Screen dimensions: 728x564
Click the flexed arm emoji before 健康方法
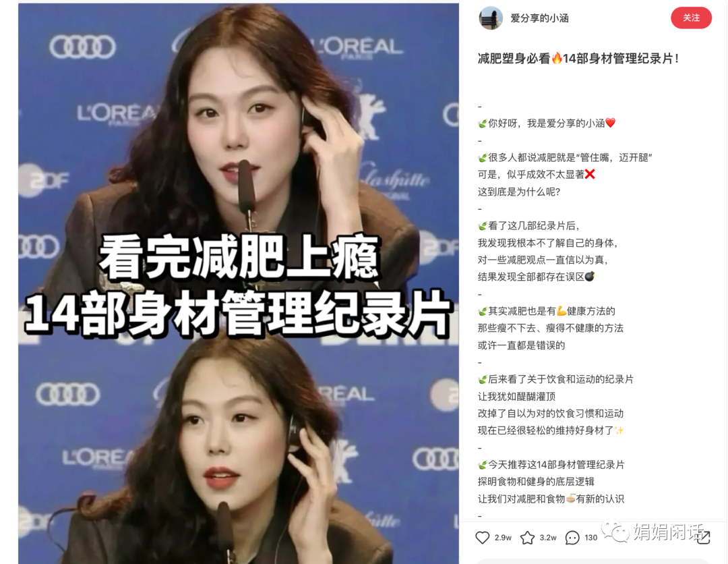tap(562, 311)
